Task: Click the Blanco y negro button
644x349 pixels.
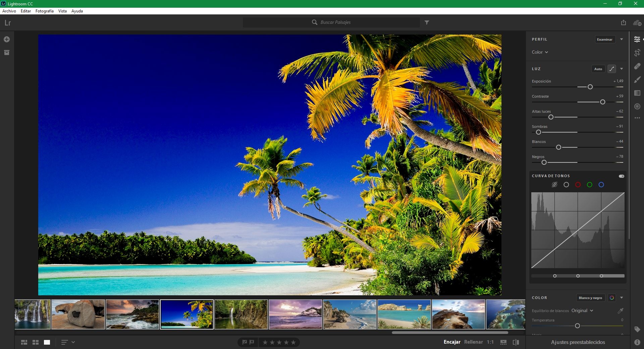Action: [590, 298]
